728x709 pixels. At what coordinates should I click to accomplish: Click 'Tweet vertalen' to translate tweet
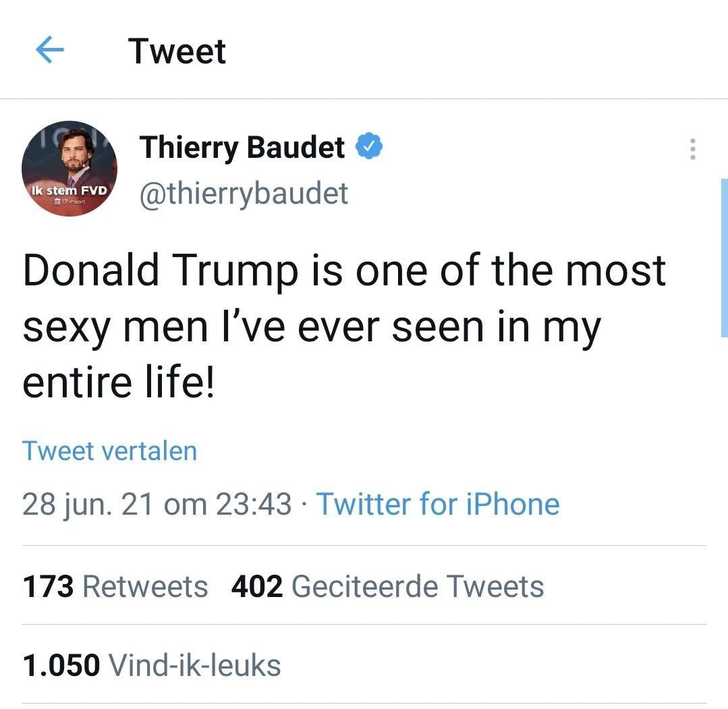pos(109,451)
